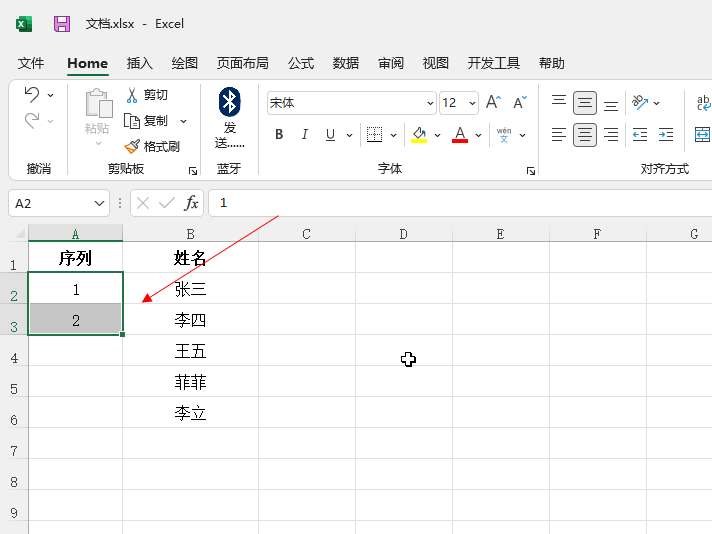The image size is (712, 534).
Task: Apply yellow fill color bucket
Action: (419, 134)
